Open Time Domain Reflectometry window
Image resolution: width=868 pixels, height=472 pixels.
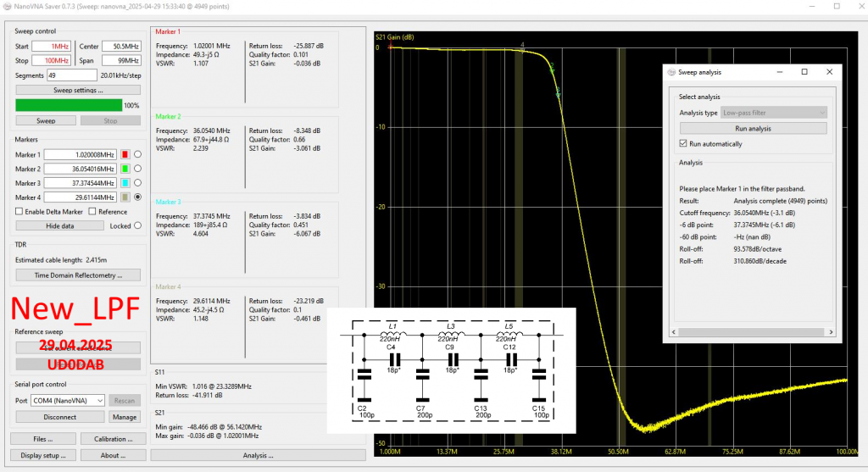(78, 275)
